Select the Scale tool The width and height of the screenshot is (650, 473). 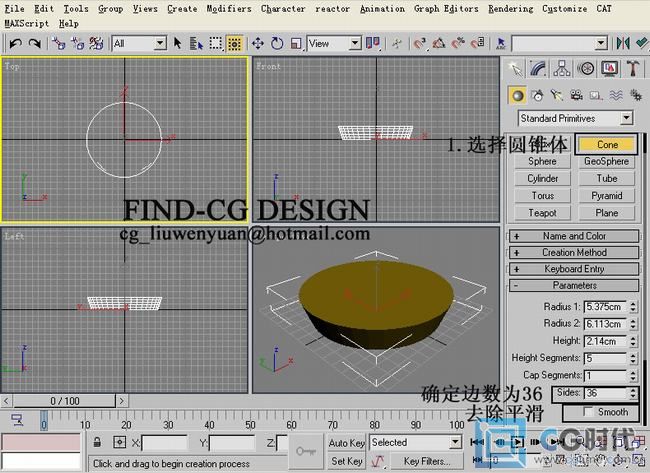[296, 43]
